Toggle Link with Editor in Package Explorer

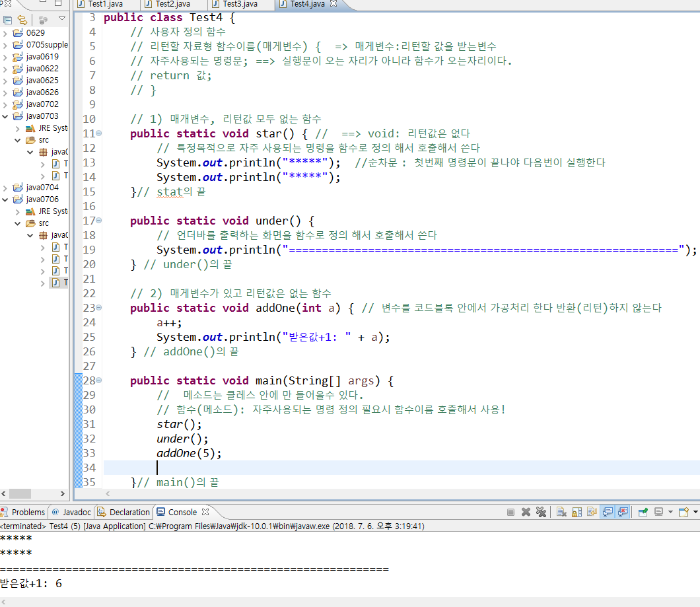[x=22, y=20]
